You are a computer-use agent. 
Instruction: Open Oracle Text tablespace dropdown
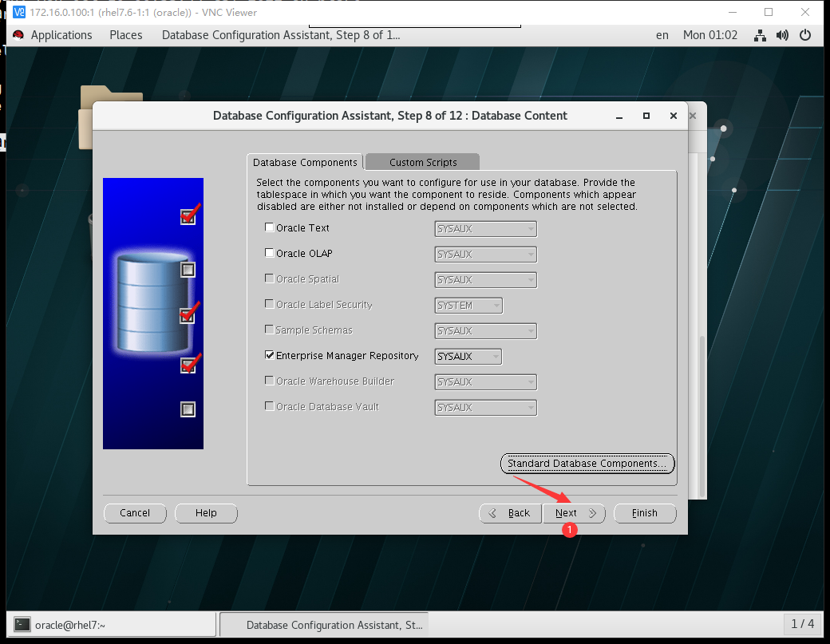tap(486, 228)
